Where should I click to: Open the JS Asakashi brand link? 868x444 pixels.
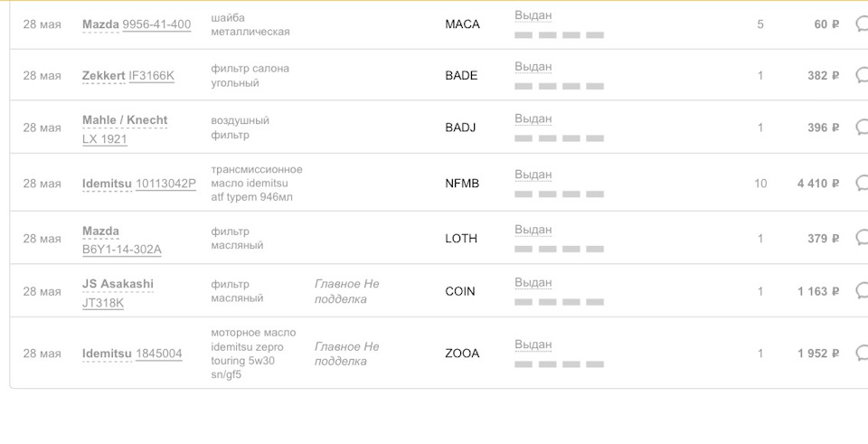[118, 284]
